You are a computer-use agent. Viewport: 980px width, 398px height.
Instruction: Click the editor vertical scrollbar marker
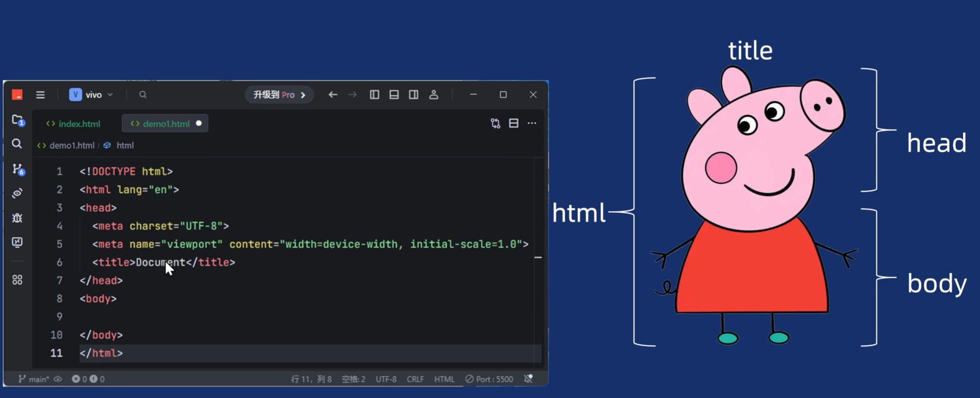538,257
